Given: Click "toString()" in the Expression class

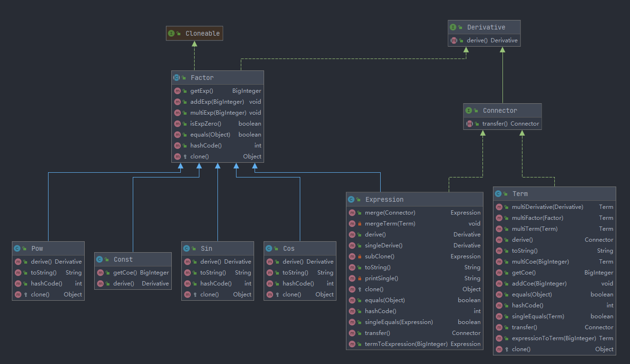Looking at the screenshot, I should coord(378,267).
